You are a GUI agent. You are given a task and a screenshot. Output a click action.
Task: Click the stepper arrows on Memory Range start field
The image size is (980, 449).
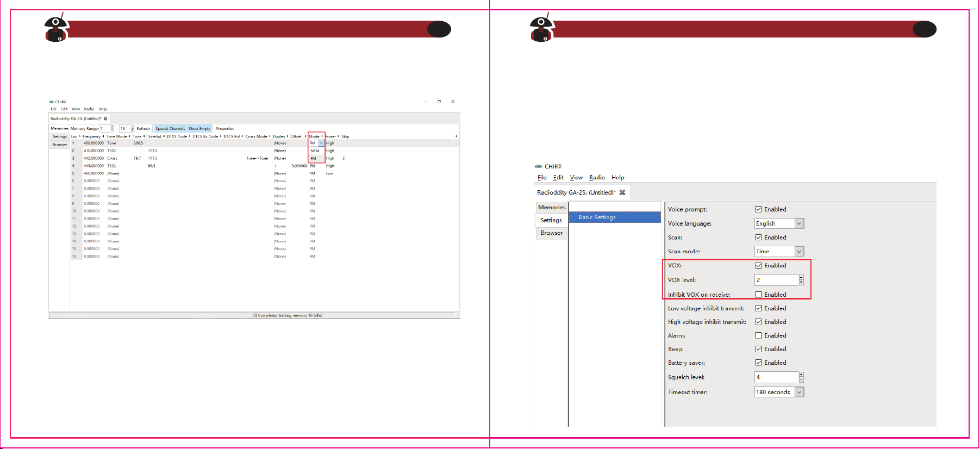[x=113, y=129]
